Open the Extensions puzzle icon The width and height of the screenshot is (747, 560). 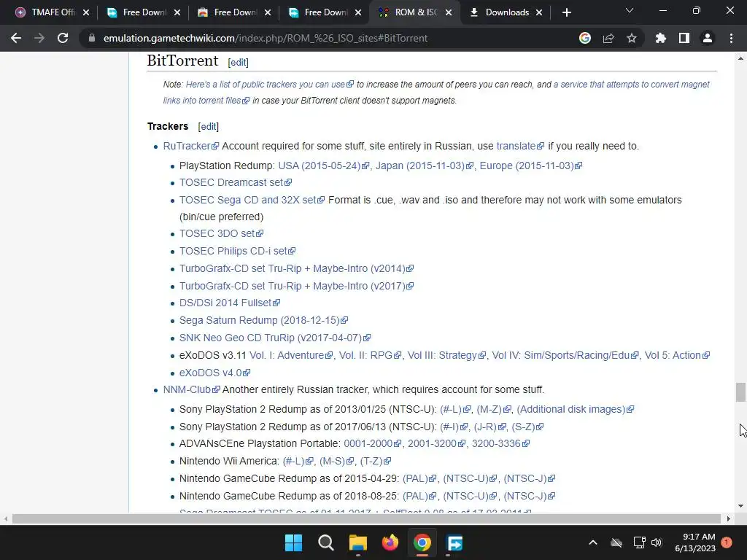point(660,38)
